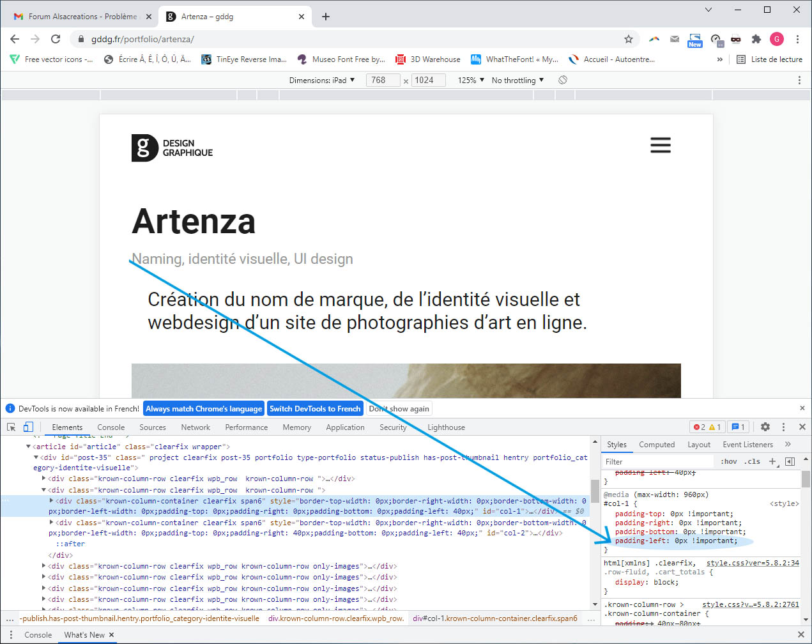
Task: Open the Memory panel tab
Action: point(297,427)
